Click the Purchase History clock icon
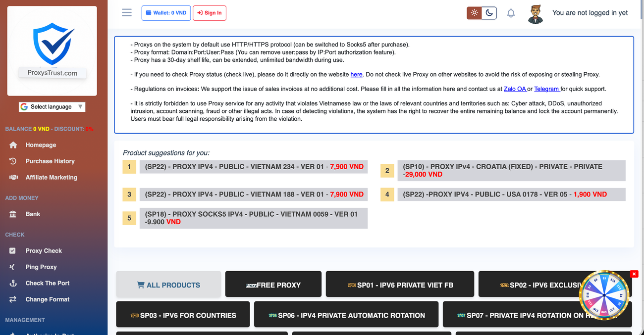This screenshot has width=644, height=335. pos(13,161)
